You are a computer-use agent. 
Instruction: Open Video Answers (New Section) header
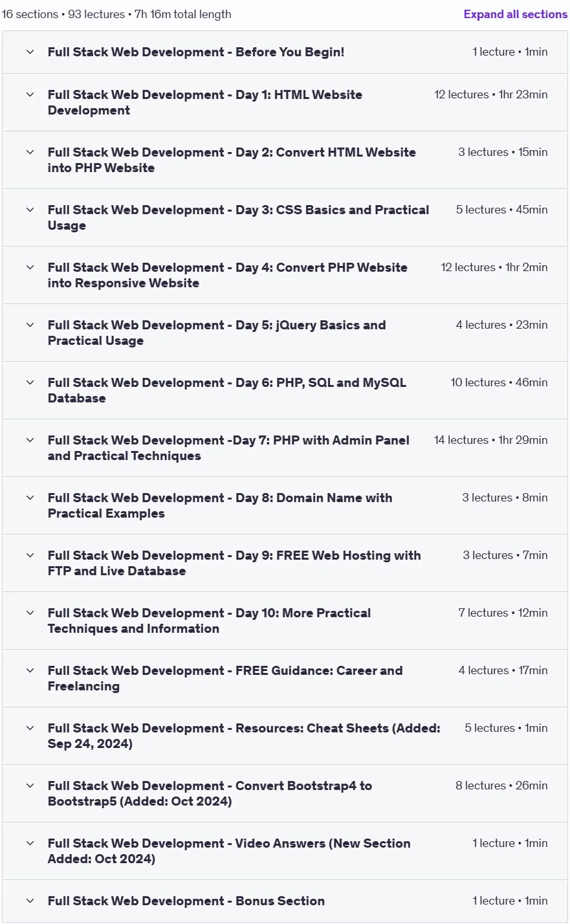(x=285, y=851)
